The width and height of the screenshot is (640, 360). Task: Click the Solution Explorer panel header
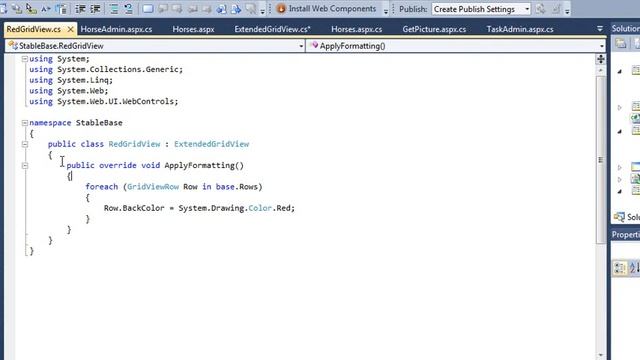click(x=625, y=28)
